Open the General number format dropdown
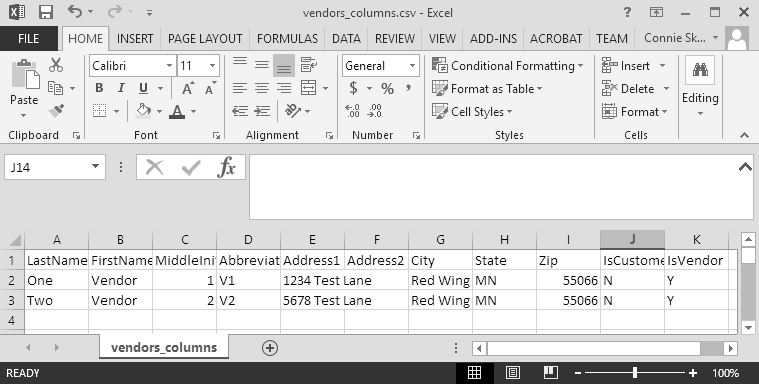Image resolution: width=759 pixels, height=384 pixels. click(412, 65)
